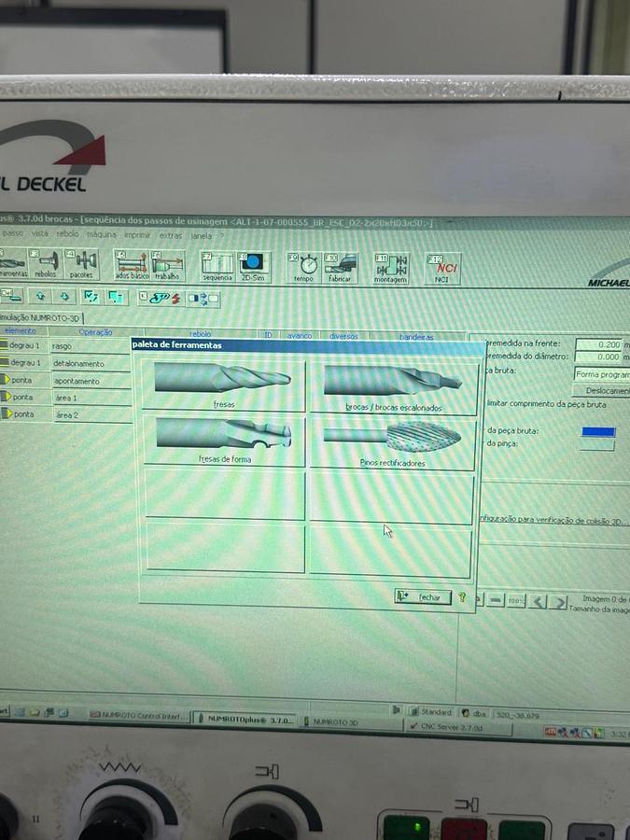630x840 pixels.
Task: Pick the fresas de forma option
Action: pyautogui.click(x=224, y=439)
